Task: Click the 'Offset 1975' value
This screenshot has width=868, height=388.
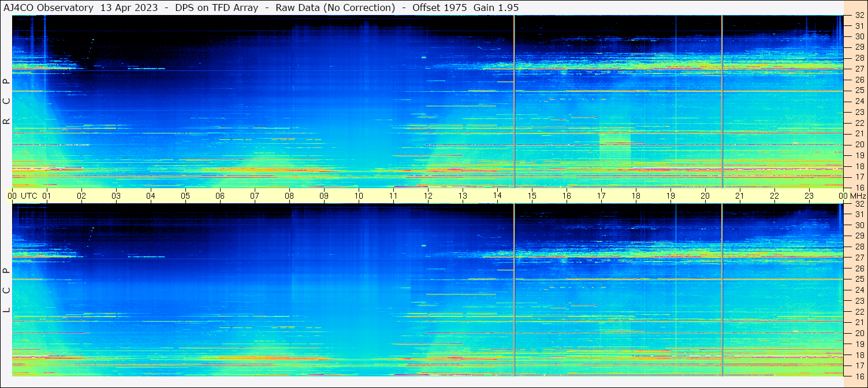Action: 439,8
